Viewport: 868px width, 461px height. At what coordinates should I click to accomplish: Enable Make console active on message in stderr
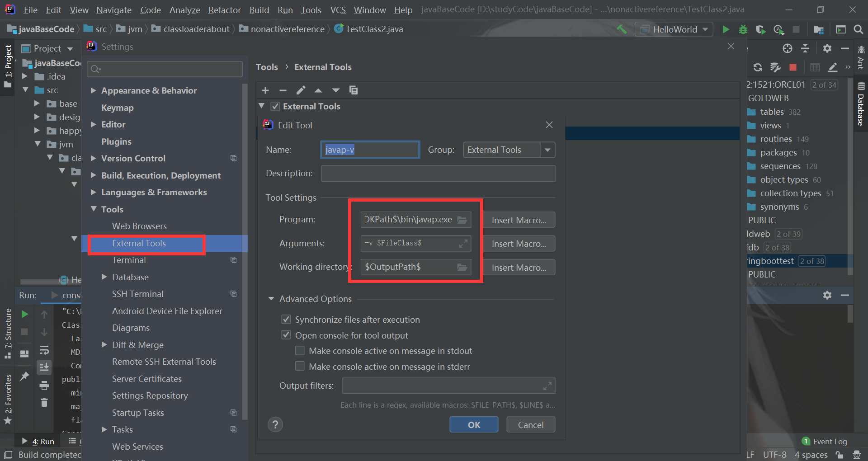(x=300, y=366)
